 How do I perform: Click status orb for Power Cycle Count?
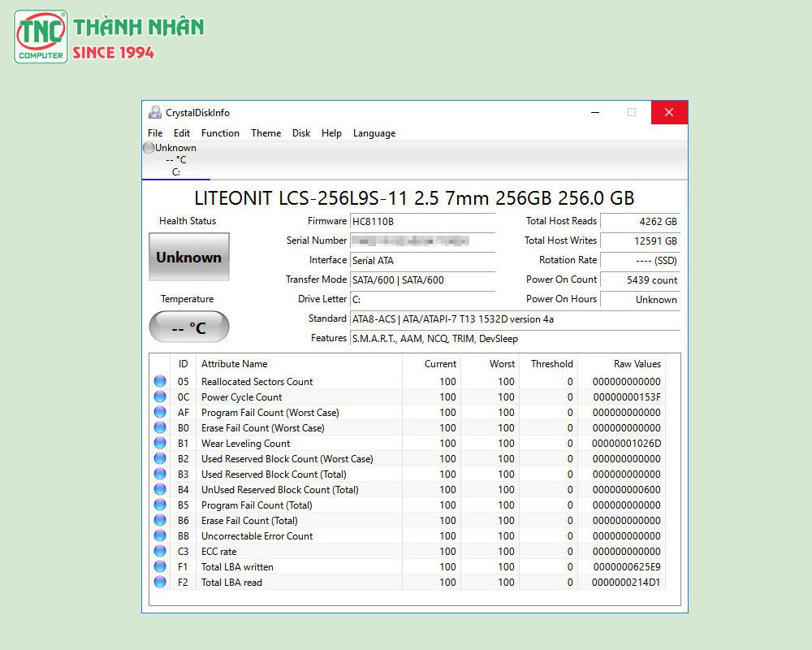(160, 396)
